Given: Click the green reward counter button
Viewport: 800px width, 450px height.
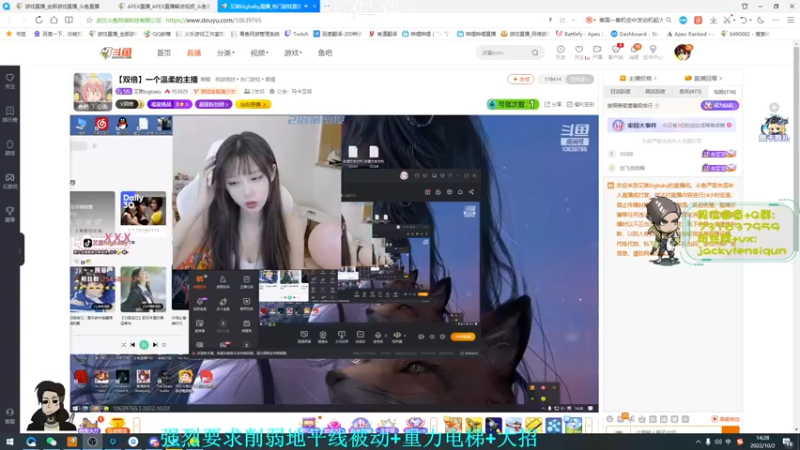Looking at the screenshot, I should (513, 104).
